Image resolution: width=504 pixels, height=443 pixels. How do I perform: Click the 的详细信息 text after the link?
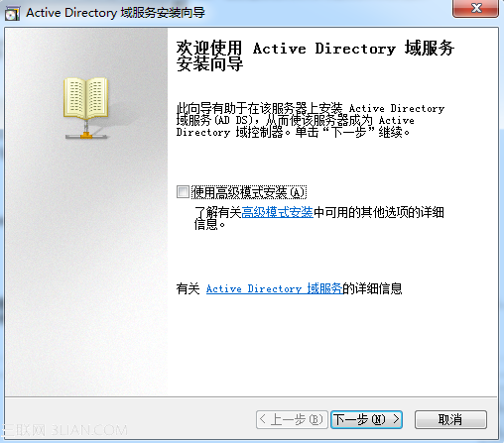coord(372,288)
